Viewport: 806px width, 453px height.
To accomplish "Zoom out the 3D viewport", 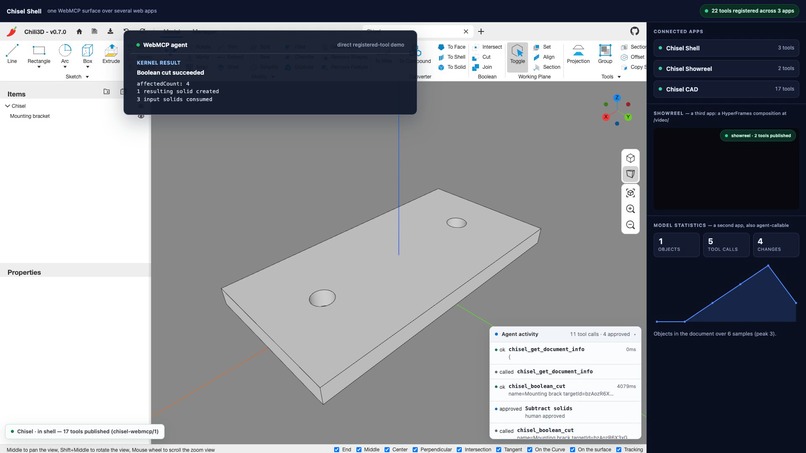I will (x=630, y=225).
